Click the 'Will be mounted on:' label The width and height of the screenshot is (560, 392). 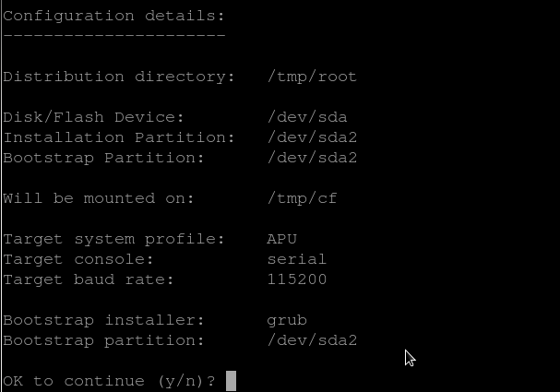coord(99,198)
